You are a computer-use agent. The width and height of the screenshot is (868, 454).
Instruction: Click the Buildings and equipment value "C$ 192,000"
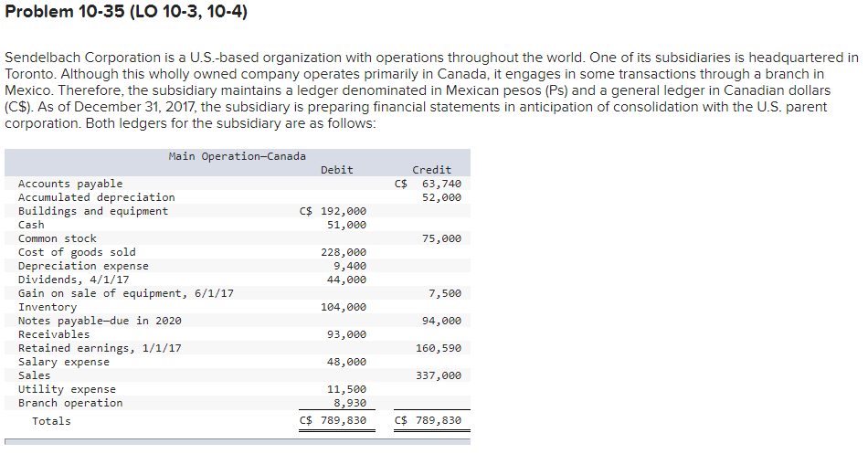333,212
